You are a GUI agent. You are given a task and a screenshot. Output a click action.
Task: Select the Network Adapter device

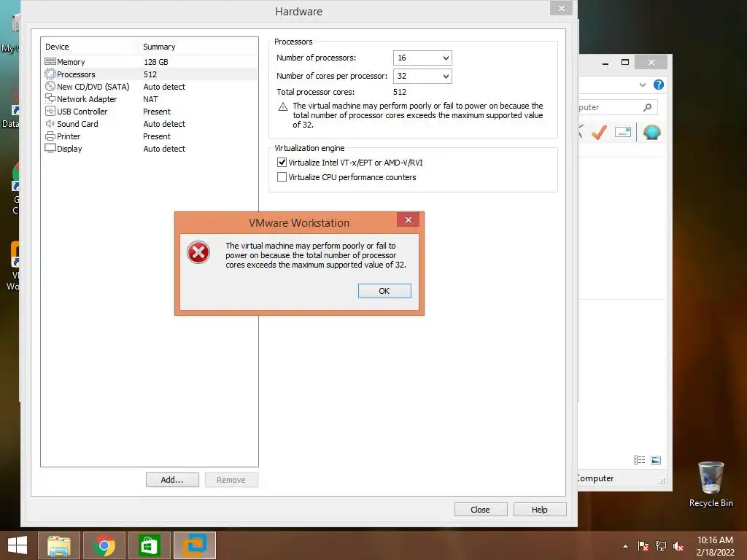[x=150, y=99]
